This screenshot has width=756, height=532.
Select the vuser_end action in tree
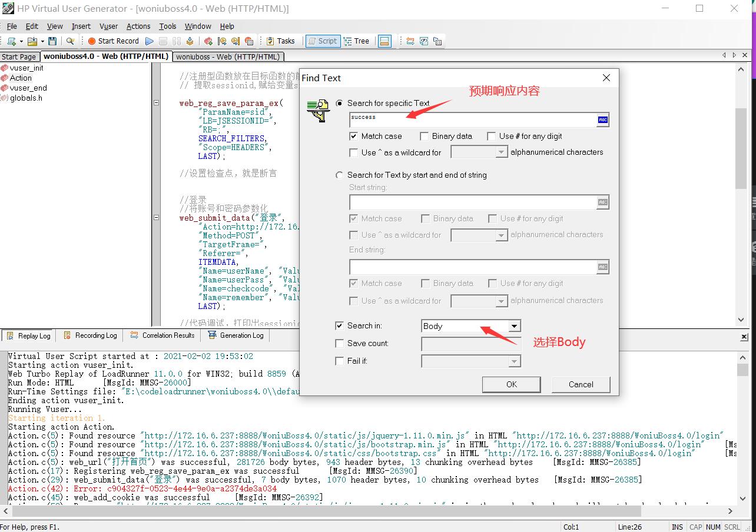28,88
